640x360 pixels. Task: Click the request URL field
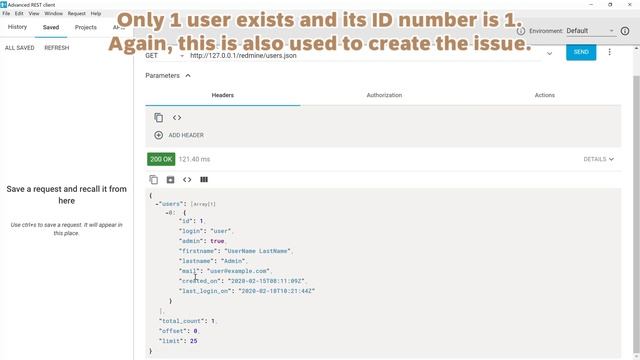(x=365, y=56)
